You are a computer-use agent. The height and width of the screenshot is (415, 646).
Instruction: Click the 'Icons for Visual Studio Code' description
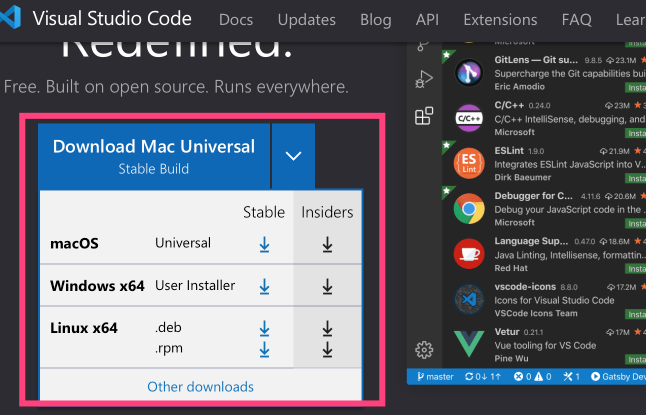click(554, 300)
